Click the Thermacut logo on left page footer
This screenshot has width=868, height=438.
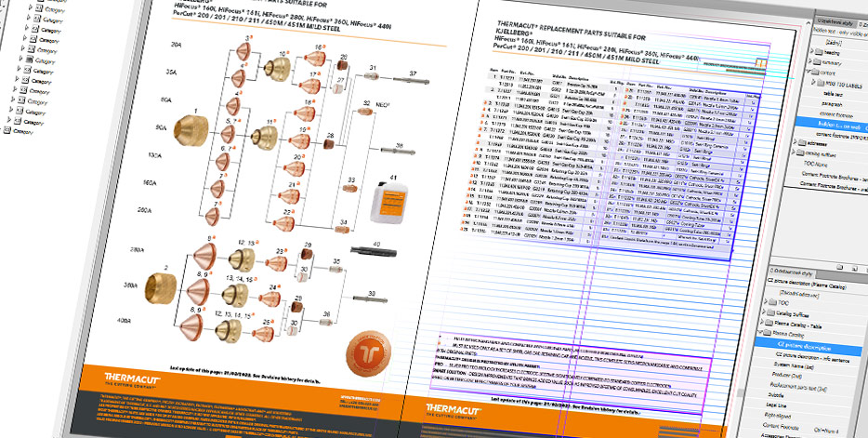(x=132, y=379)
